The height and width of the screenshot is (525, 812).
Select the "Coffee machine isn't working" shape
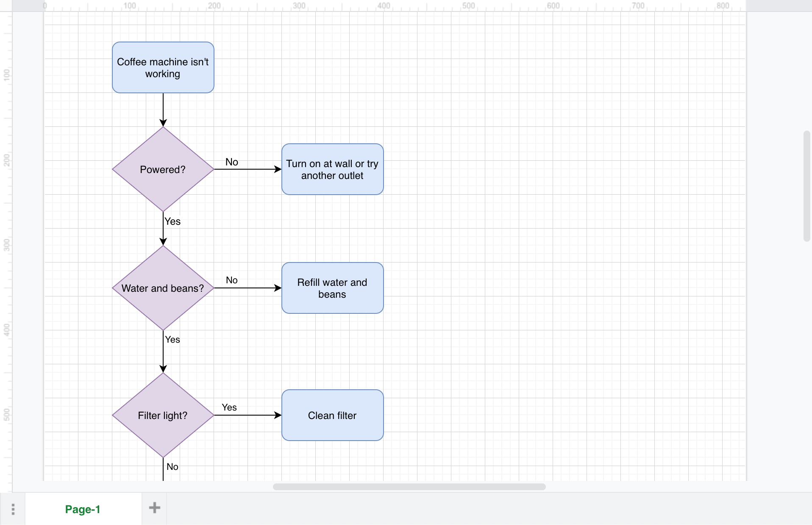tap(162, 67)
